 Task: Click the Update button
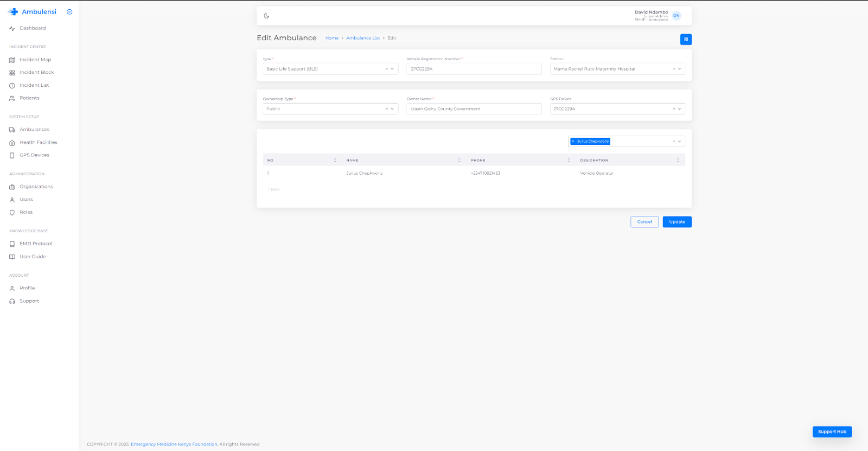click(676, 222)
